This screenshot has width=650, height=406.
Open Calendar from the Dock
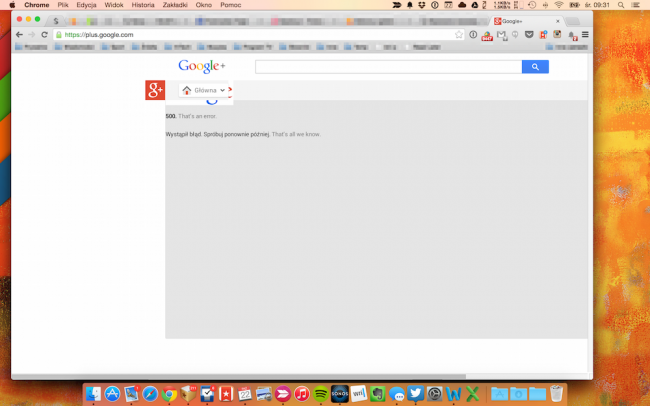click(245, 394)
